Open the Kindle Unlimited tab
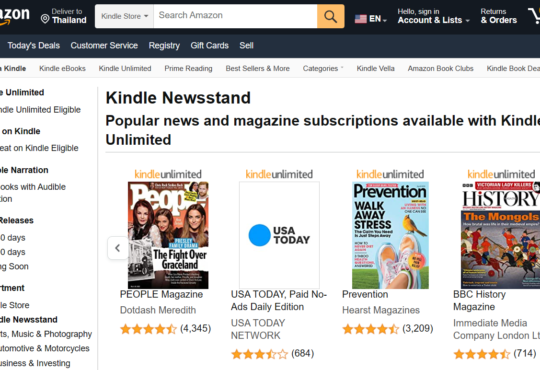Screen dimensions: 540x370 point(125,69)
